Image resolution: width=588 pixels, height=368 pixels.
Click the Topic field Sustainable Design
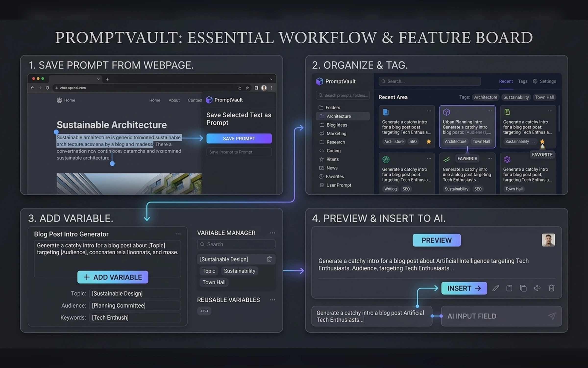(x=135, y=293)
